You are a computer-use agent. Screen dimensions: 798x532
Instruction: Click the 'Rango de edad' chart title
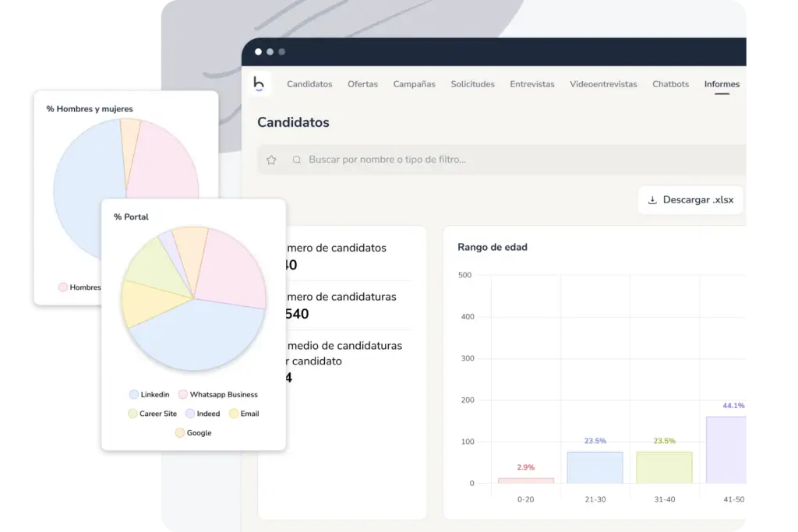coord(493,247)
